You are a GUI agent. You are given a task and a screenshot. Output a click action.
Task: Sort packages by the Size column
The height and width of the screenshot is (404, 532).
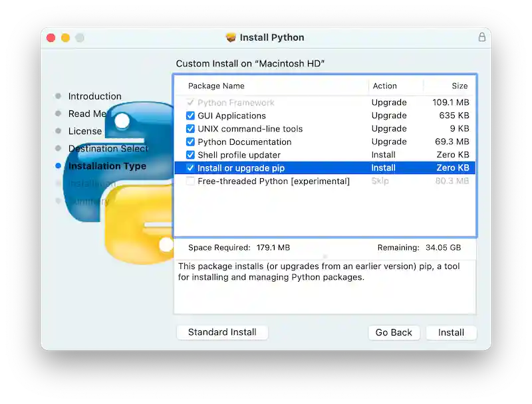(x=461, y=86)
